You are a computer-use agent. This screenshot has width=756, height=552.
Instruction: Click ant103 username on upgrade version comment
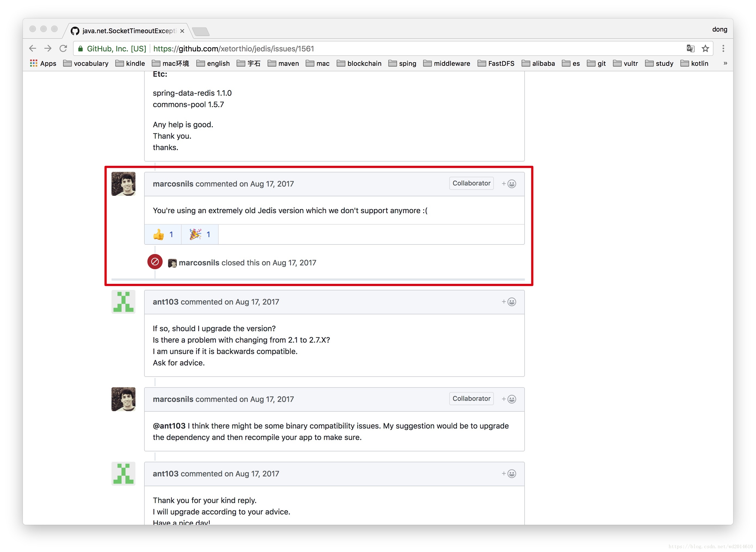[165, 302]
